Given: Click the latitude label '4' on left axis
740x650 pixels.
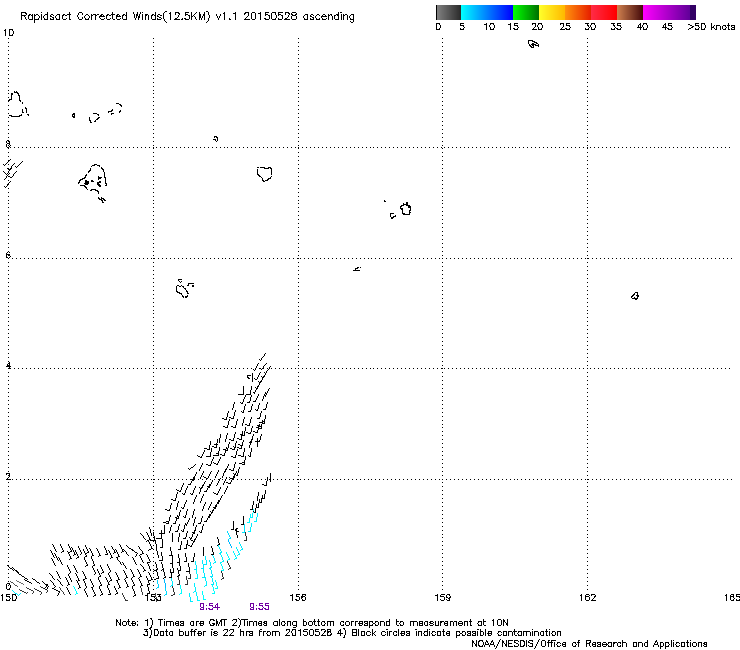Looking at the screenshot, I should tap(8, 365).
